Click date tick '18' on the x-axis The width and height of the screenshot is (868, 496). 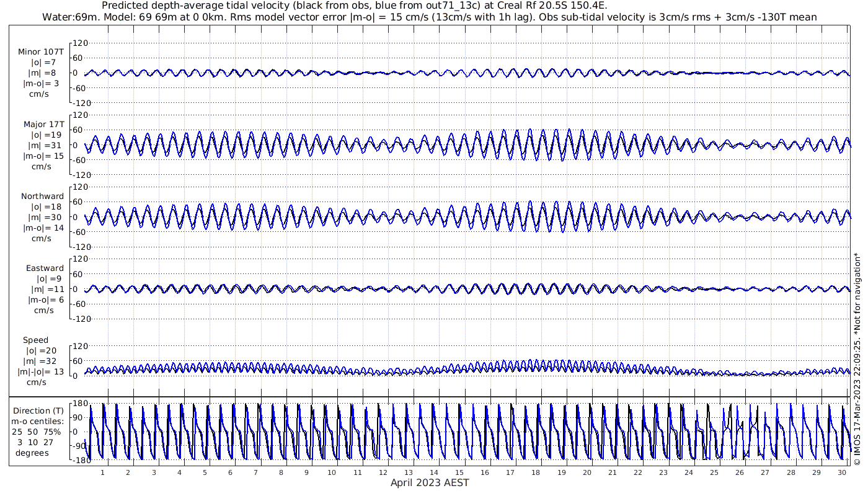[536, 472]
